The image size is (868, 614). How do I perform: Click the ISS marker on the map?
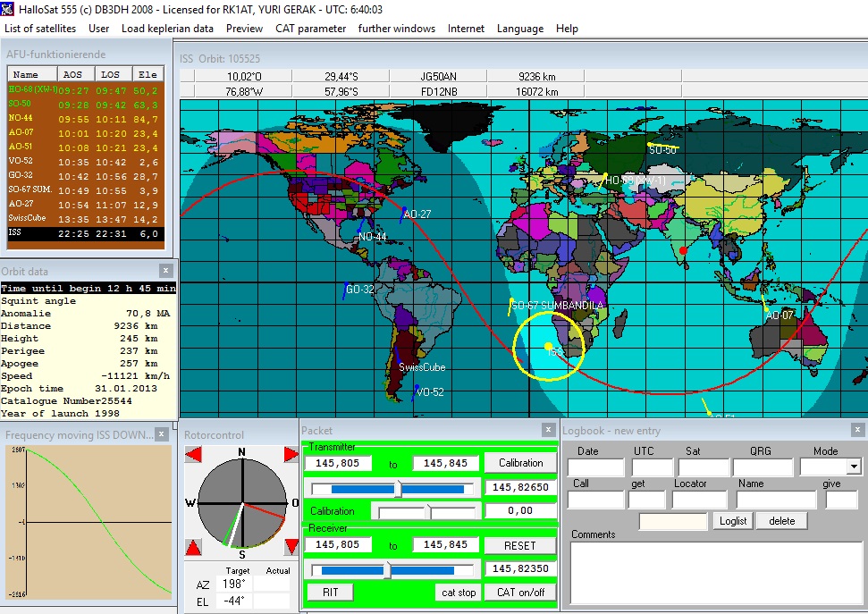point(548,347)
